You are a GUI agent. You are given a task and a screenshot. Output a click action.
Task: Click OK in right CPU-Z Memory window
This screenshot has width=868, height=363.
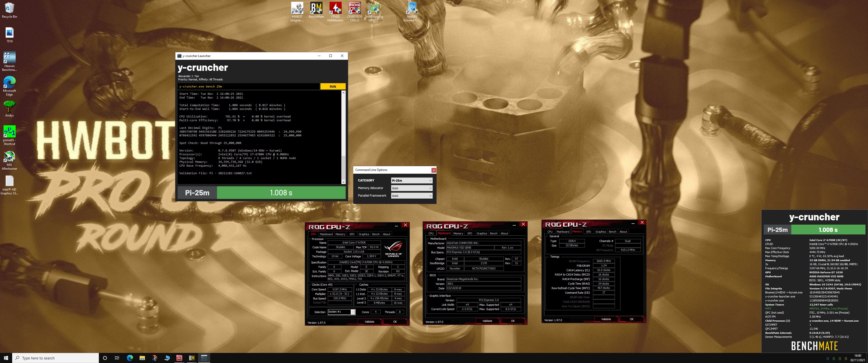[632, 319]
